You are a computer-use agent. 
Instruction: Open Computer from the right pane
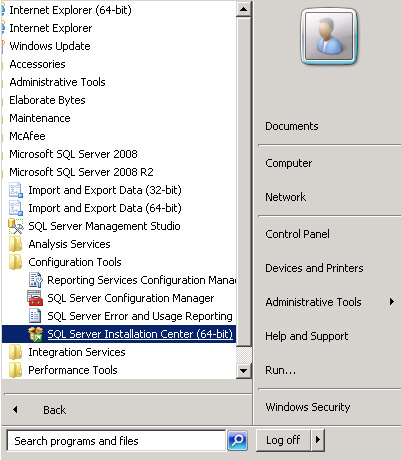click(x=289, y=163)
